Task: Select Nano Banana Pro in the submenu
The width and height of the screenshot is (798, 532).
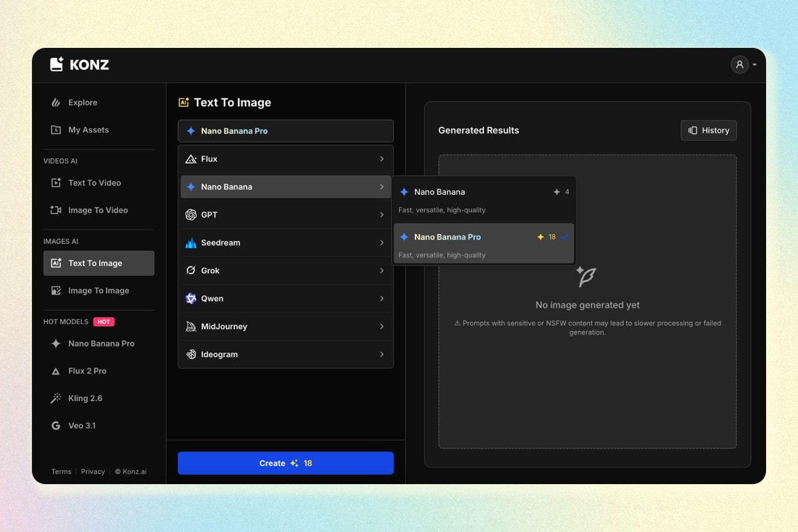Action: [484, 243]
